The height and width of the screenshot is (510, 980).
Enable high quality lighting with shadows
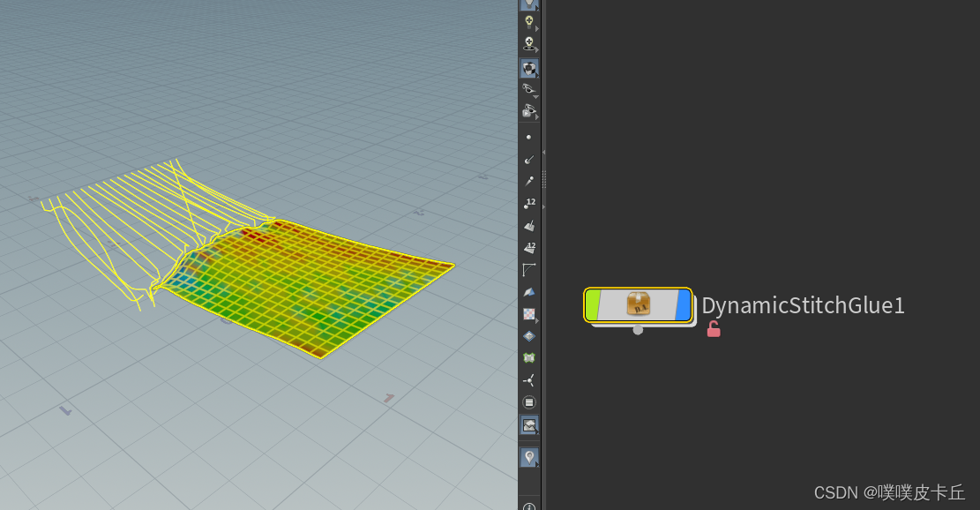pyautogui.click(x=528, y=44)
